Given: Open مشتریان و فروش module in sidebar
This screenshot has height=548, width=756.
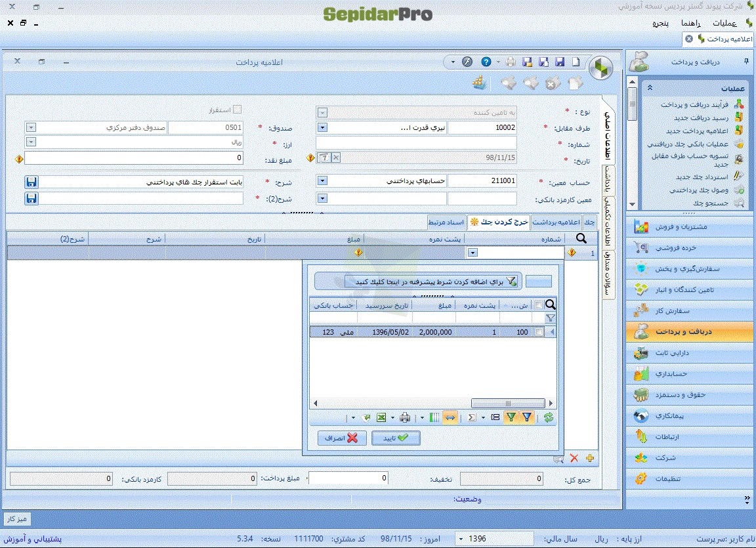Looking at the screenshot, I should (x=690, y=226).
